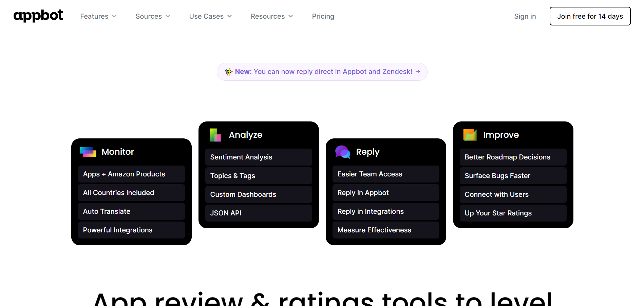Open Better Roadmap Decisions

coord(513,157)
